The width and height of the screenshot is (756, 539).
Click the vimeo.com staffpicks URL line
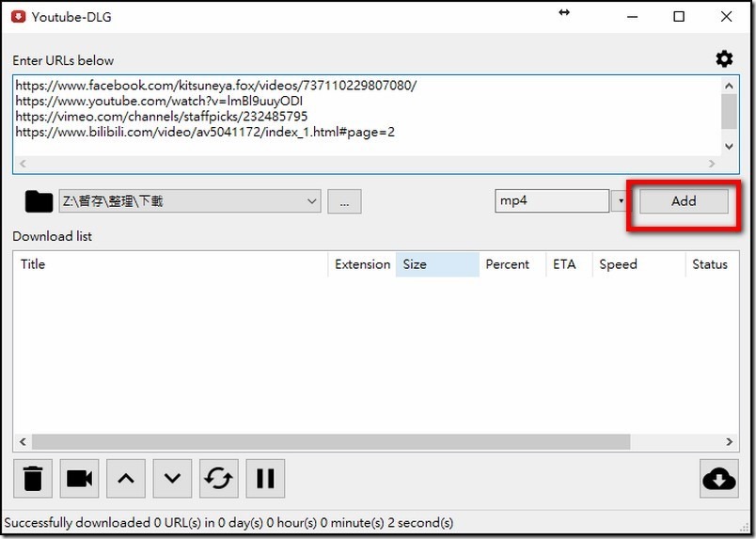click(x=162, y=117)
